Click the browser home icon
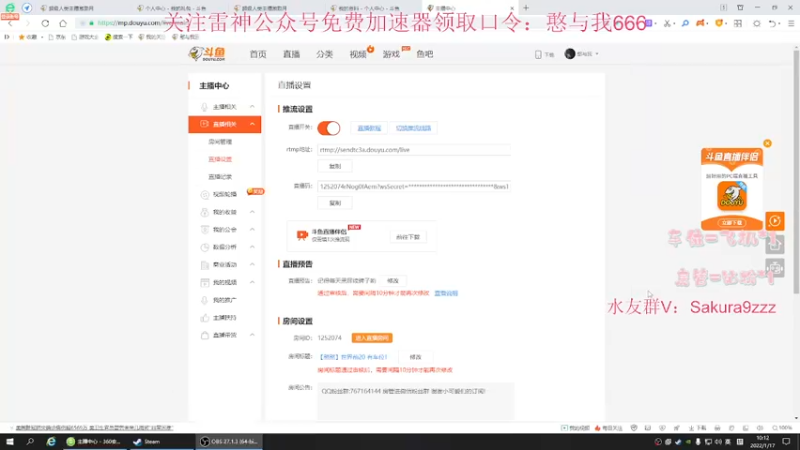 (x=63, y=23)
